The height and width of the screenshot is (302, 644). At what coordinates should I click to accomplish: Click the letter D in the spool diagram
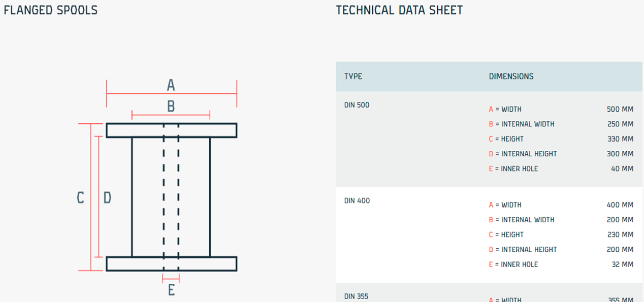(107, 197)
